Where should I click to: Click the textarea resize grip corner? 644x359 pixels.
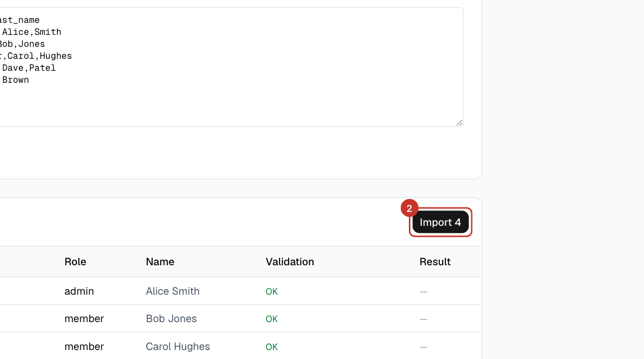point(459,123)
